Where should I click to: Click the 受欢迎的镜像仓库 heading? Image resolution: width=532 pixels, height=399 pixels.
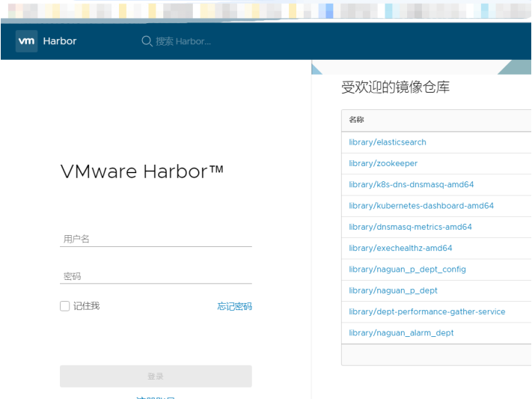pos(395,88)
